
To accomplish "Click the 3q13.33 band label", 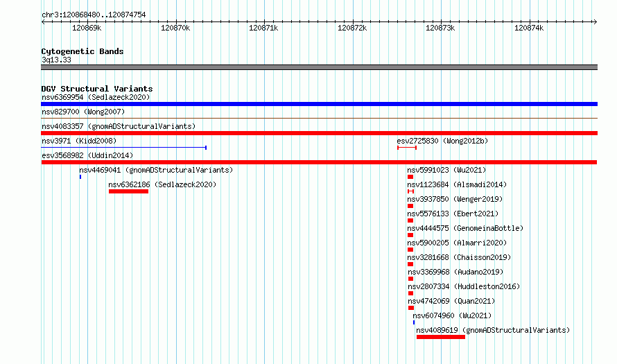I will tap(56, 60).
